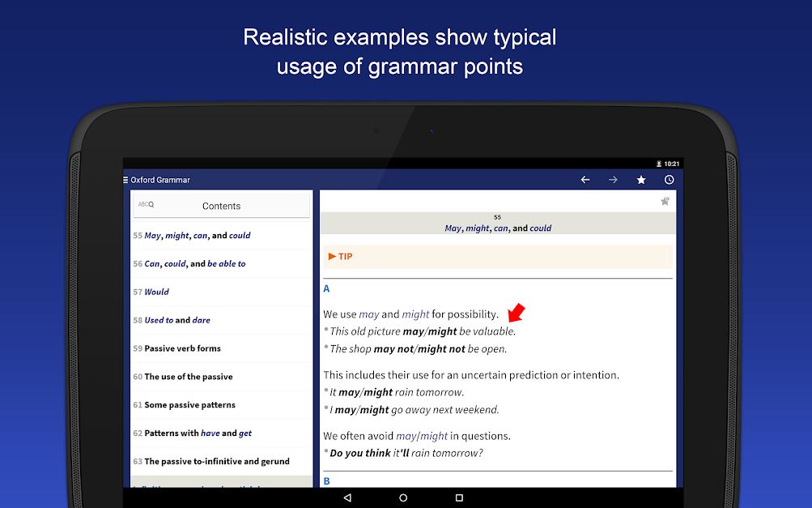
Task: Open the hamburger menu beside Oxford Grammar
Action: coord(125,180)
